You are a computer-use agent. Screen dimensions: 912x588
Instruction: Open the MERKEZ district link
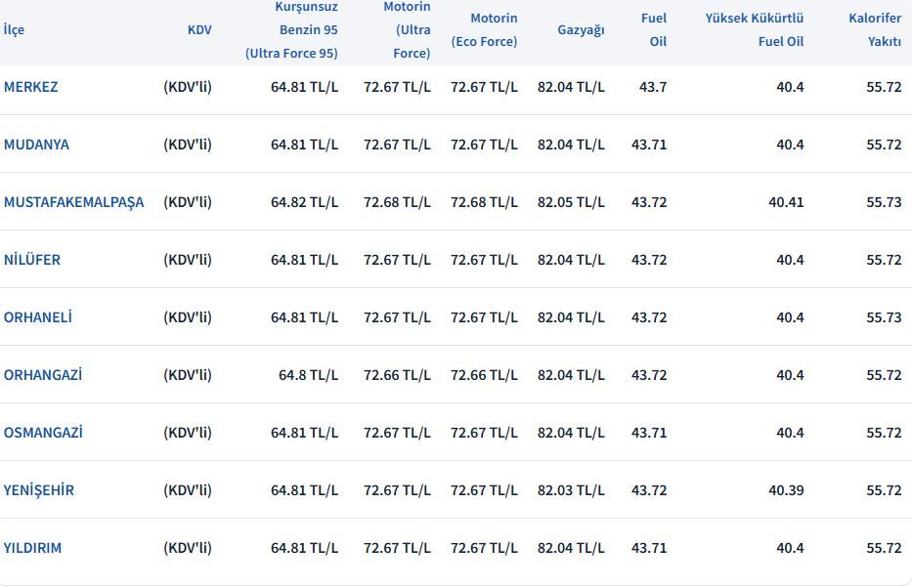(x=31, y=87)
